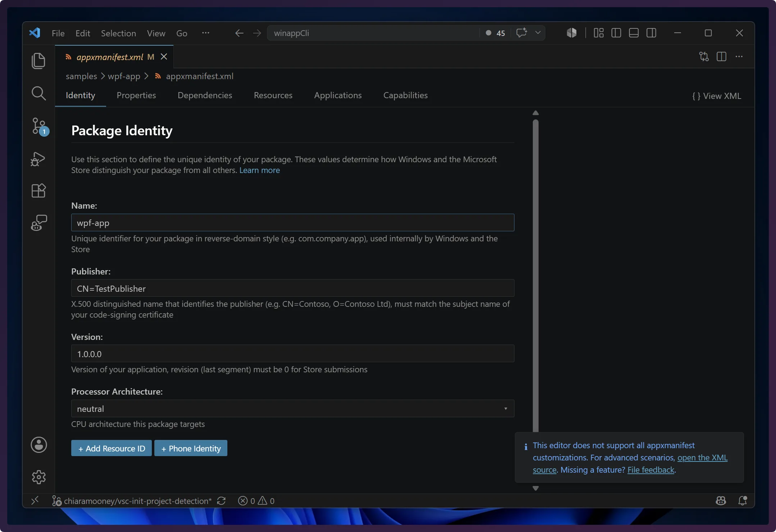
Task: Click the scrollbar down arrow
Action: (x=535, y=488)
